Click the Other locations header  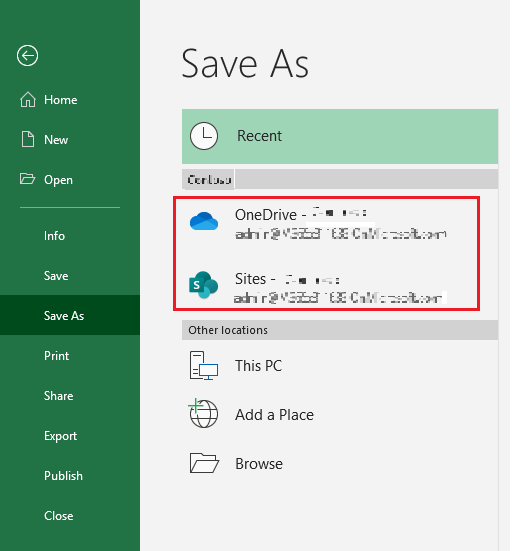[x=340, y=330]
